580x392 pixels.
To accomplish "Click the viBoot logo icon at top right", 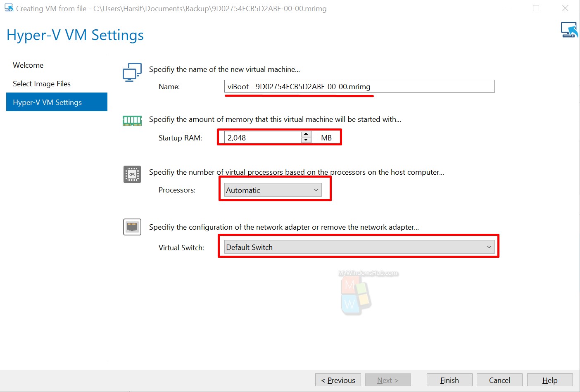I will (x=569, y=30).
